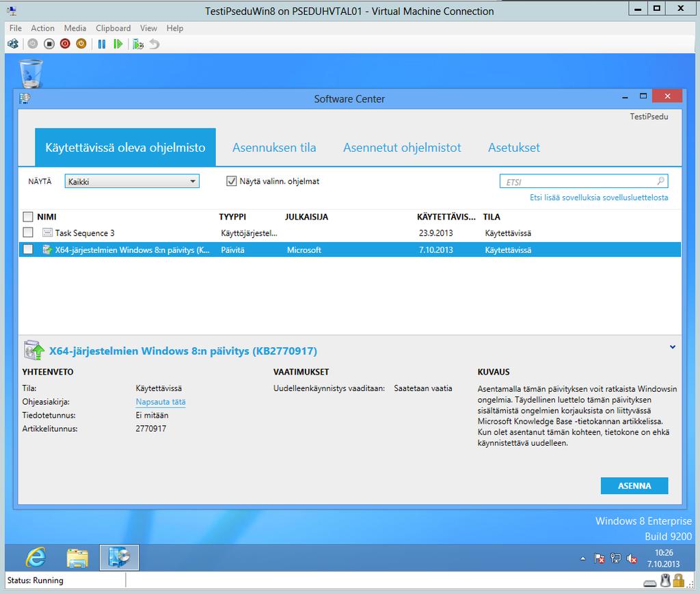The width and height of the screenshot is (700, 594).
Task: Click the red Shut Down toolbar icon
Action: pyautogui.click(x=65, y=44)
